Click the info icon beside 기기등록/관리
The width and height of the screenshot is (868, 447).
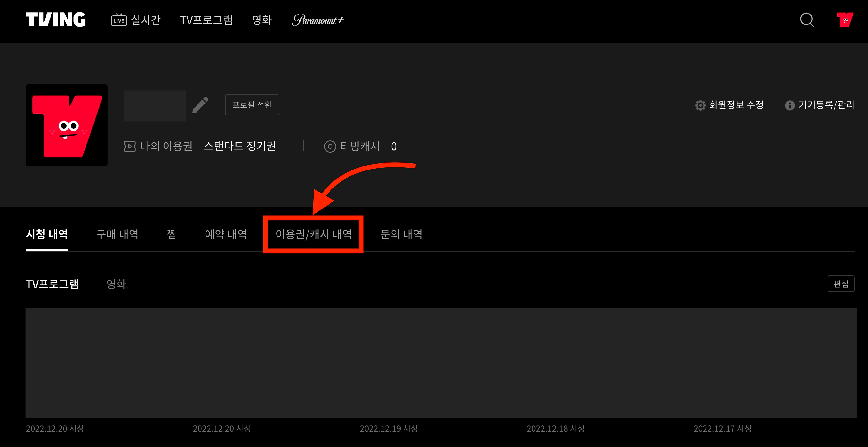(790, 105)
